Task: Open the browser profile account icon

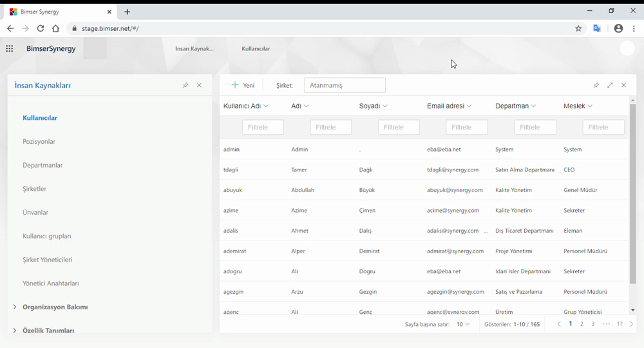Action: point(618,28)
